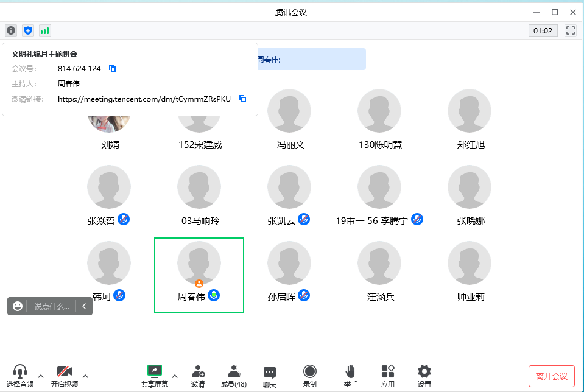Select participant tile 周春伟
The width and height of the screenshot is (584, 392).
(x=199, y=275)
